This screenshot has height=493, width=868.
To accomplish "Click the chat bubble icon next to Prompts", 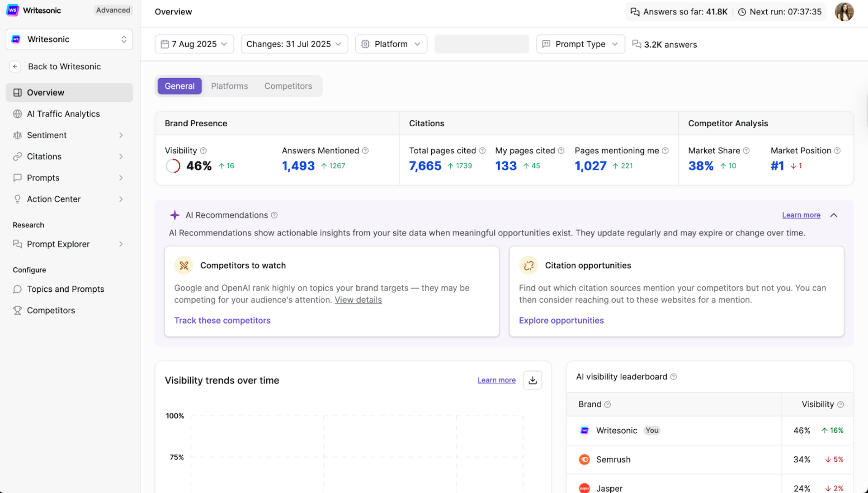I will [x=18, y=178].
